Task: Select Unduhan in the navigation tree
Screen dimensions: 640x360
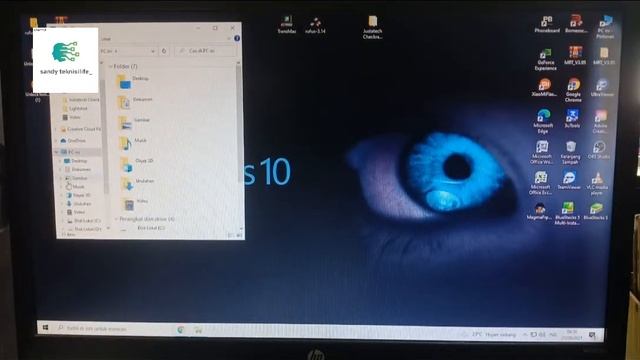Action: click(79, 203)
